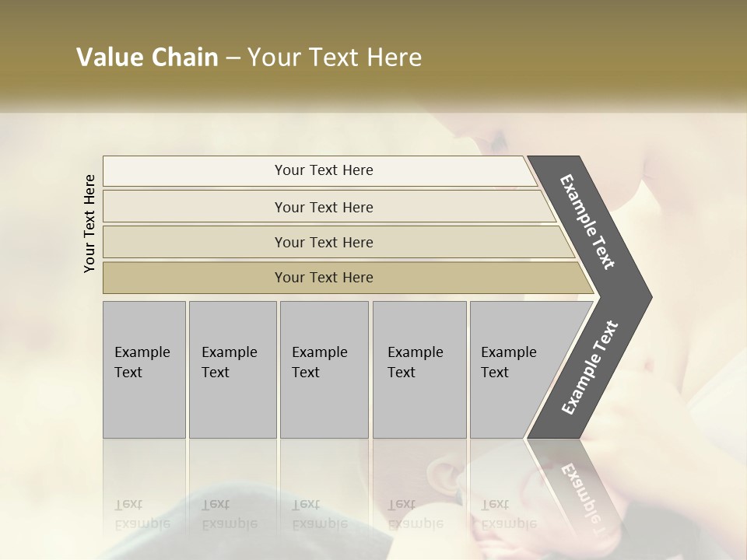Select "Your Text Here" in the slide title

[335, 58]
